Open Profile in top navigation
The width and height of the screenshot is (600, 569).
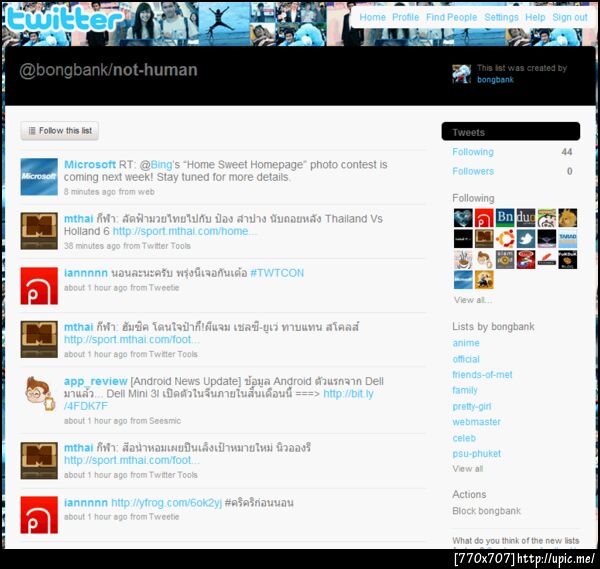coord(405,17)
